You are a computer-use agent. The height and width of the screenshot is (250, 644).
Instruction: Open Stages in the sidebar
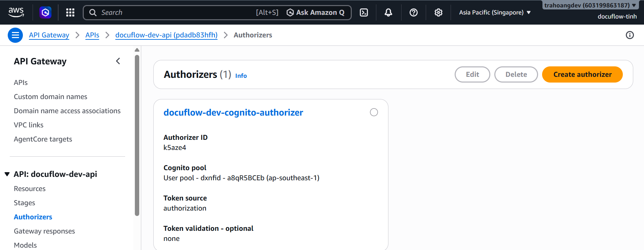tap(25, 203)
